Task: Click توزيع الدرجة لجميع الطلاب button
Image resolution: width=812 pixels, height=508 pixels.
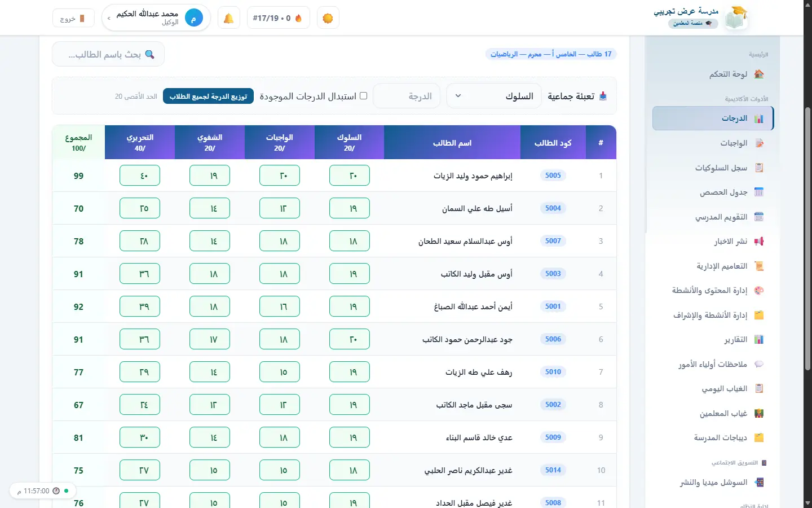Action: coord(208,96)
